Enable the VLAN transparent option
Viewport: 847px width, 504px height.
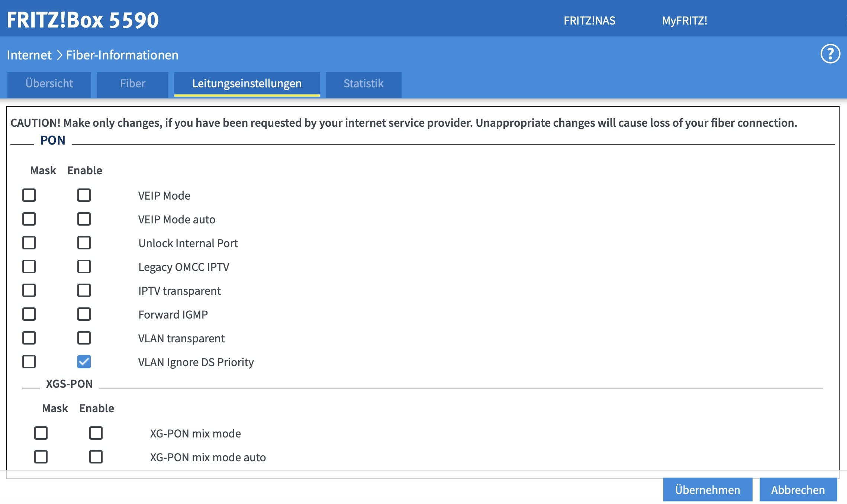pos(84,338)
